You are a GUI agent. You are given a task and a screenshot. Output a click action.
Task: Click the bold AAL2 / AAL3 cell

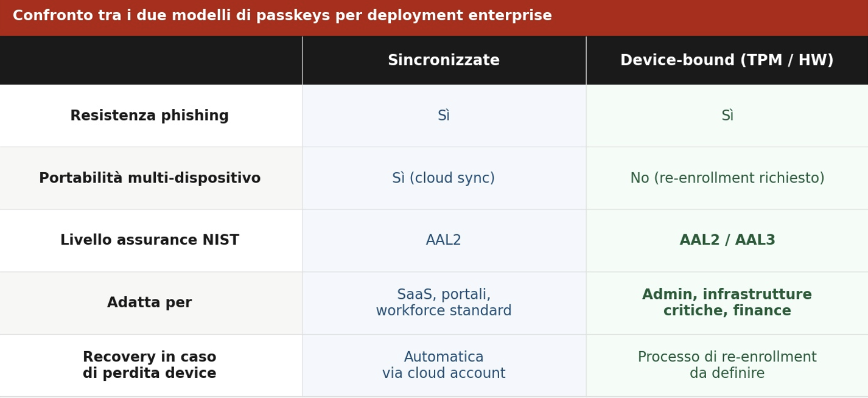click(727, 240)
